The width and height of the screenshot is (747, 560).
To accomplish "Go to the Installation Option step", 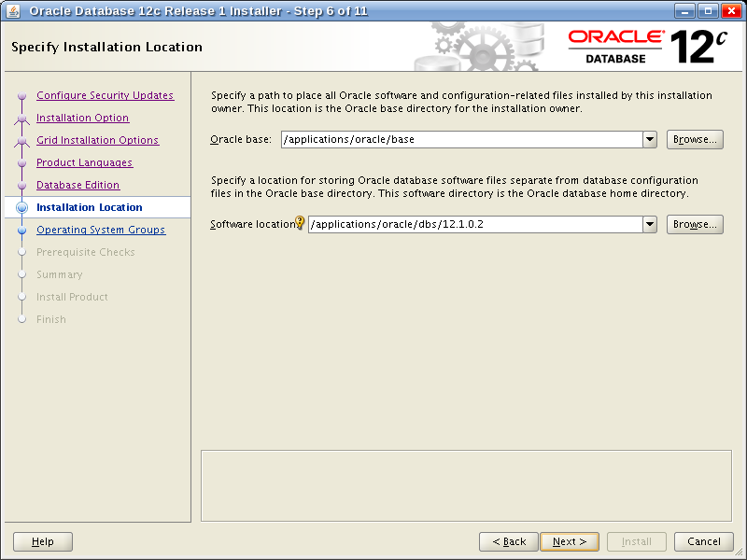I will tap(82, 118).
